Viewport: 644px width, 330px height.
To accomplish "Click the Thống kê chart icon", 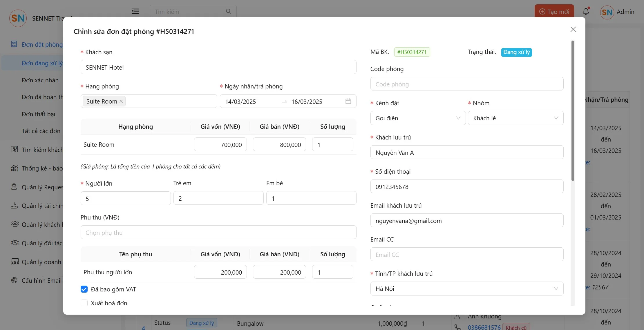I will point(15,168).
